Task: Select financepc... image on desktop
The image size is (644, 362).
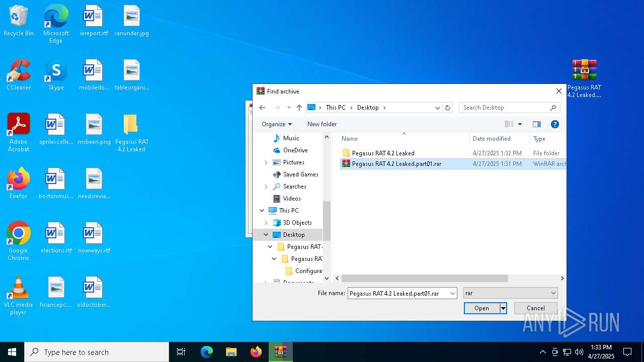Action: tap(56, 293)
